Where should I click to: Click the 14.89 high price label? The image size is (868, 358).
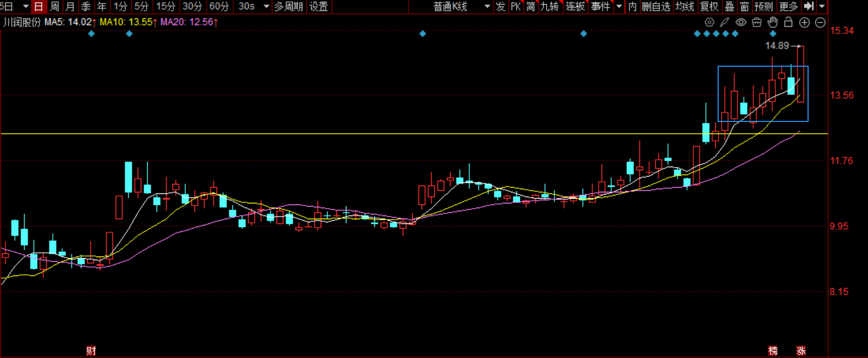click(x=777, y=46)
